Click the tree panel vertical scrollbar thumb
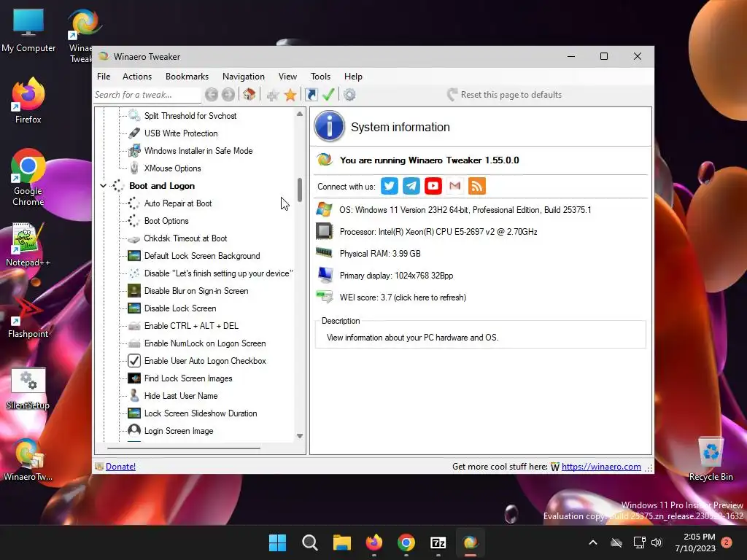This screenshot has height=560, width=747. [x=300, y=190]
